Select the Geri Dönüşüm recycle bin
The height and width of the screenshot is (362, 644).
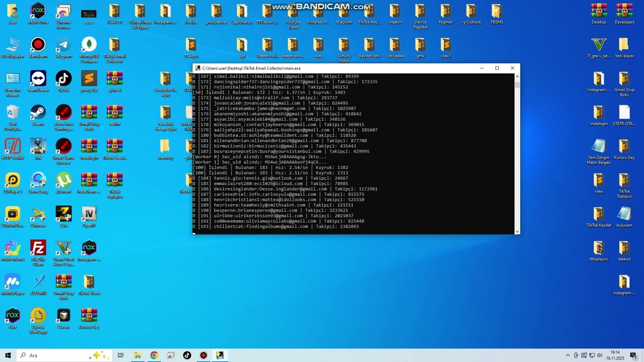tap(13, 118)
